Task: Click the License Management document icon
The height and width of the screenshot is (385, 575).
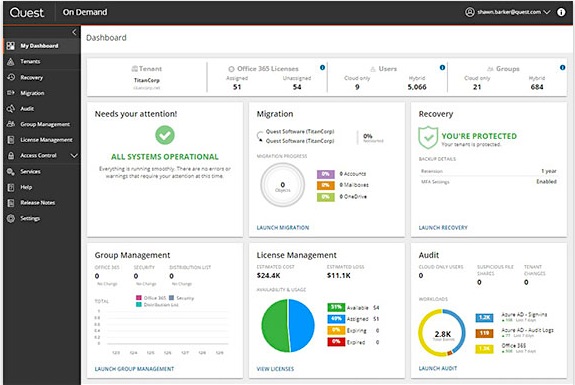Action: [x=11, y=140]
